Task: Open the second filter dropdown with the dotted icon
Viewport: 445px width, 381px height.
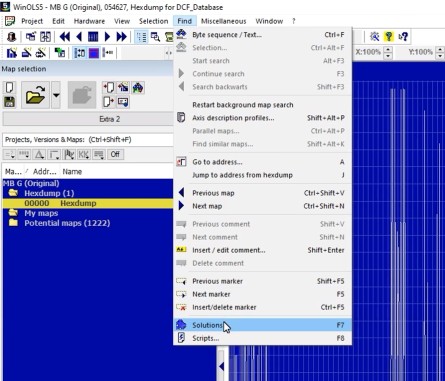Action: [x=24, y=154]
